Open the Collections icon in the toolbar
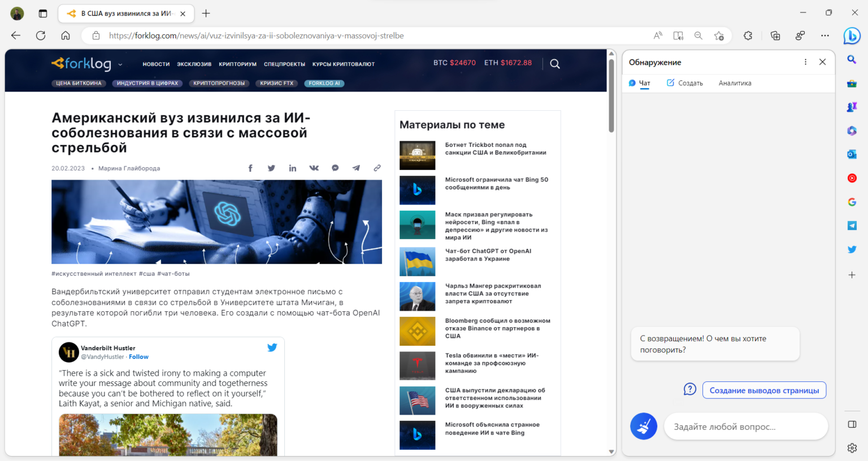The image size is (868, 461). point(775,35)
